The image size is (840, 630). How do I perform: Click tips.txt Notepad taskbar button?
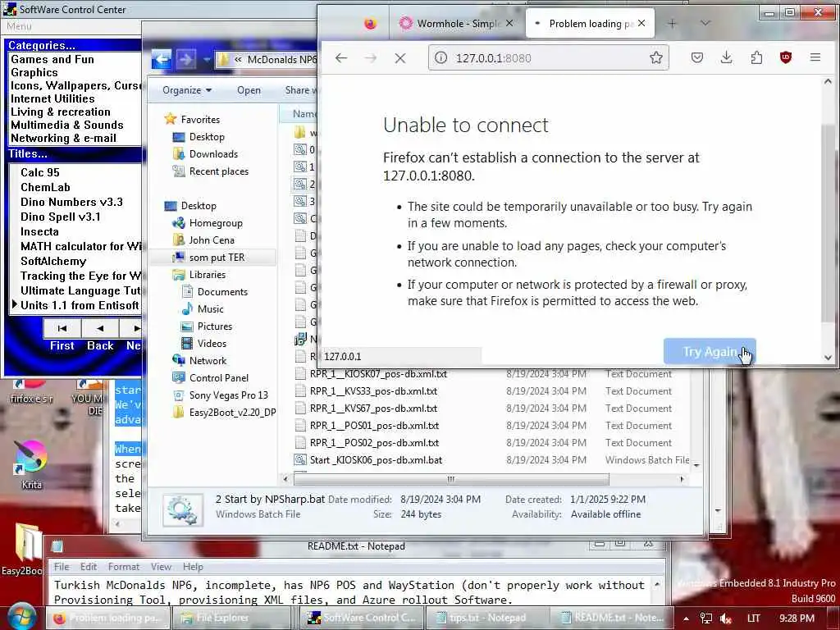tap(487, 618)
